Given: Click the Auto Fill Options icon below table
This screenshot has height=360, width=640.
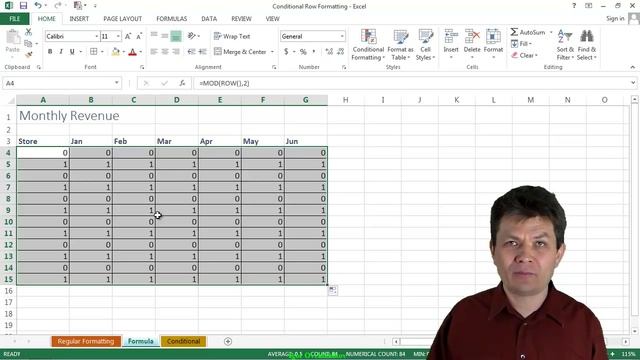Looking at the screenshot, I should pyautogui.click(x=333, y=290).
